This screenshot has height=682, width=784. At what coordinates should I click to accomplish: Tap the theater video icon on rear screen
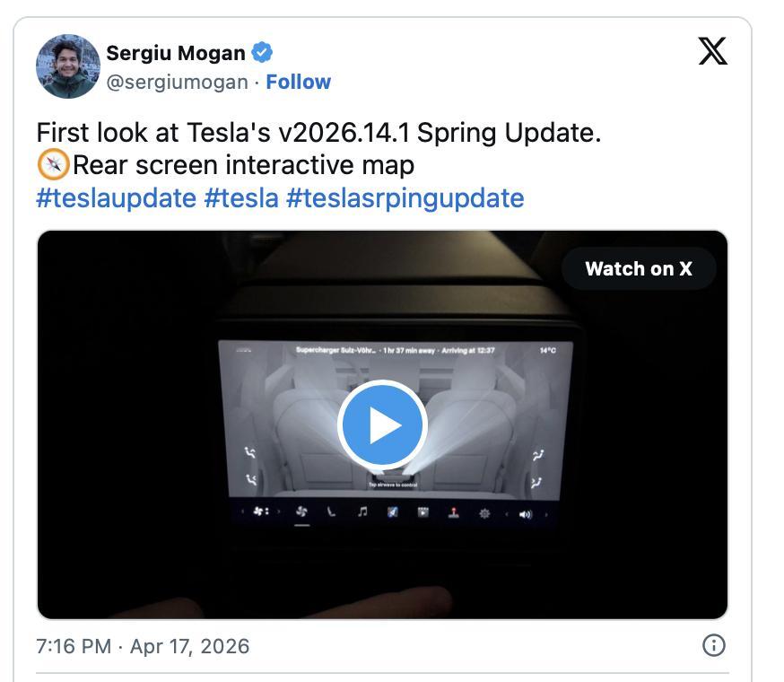(423, 511)
